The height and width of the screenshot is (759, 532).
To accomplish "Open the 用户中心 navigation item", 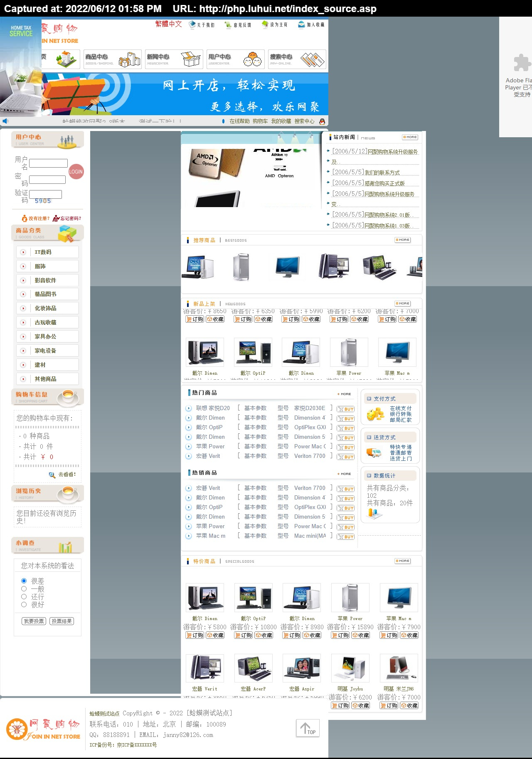I will pyautogui.click(x=236, y=59).
